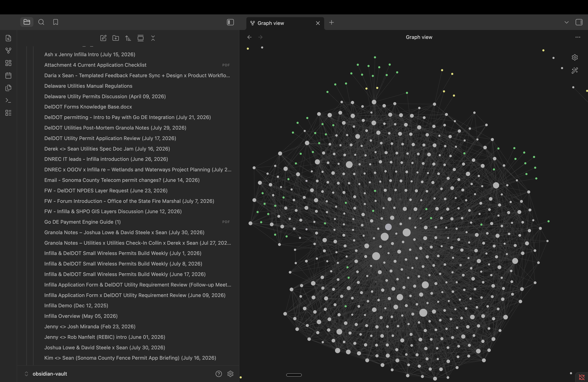
Task: Click the bottom ribbon list icon
Action: [x=8, y=113]
